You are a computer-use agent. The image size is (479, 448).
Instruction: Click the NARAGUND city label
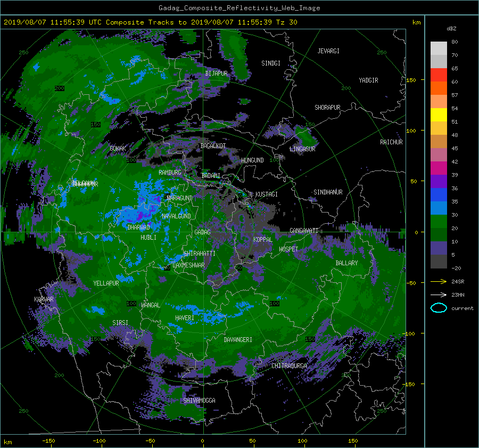(x=180, y=198)
